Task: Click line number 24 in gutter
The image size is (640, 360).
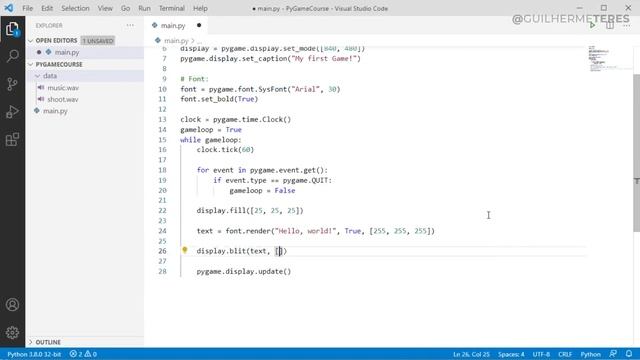Action: tap(162, 231)
